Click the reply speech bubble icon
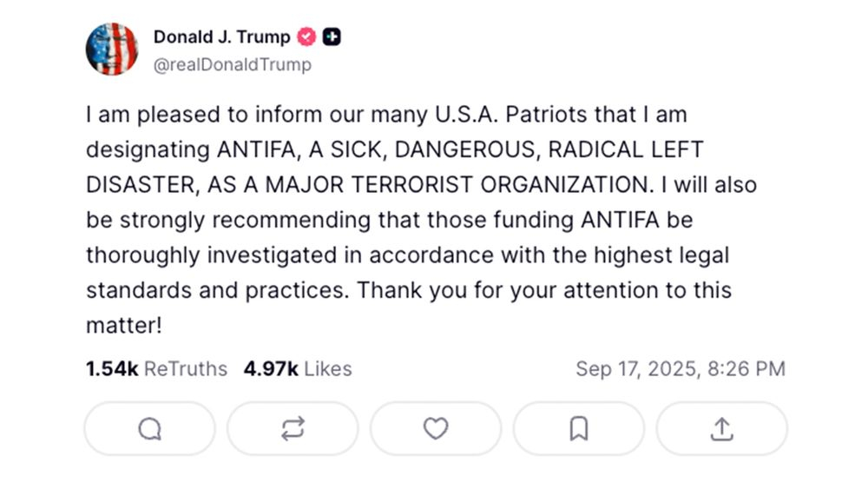Screen dimensions: 868x489 (149, 429)
